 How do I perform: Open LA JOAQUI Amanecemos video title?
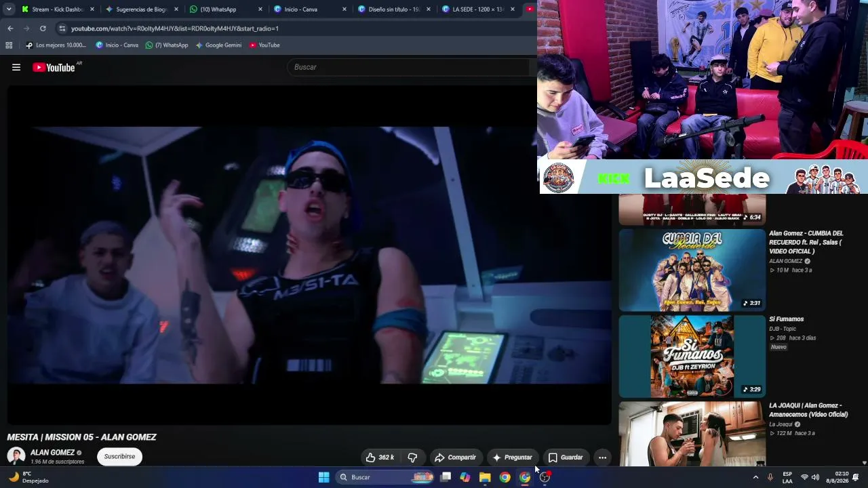tap(808, 410)
